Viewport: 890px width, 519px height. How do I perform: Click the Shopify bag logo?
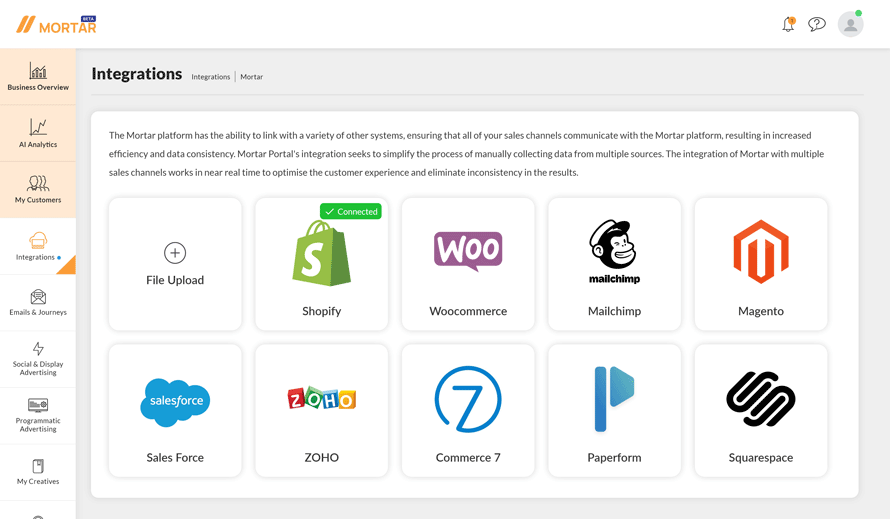(321, 253)
